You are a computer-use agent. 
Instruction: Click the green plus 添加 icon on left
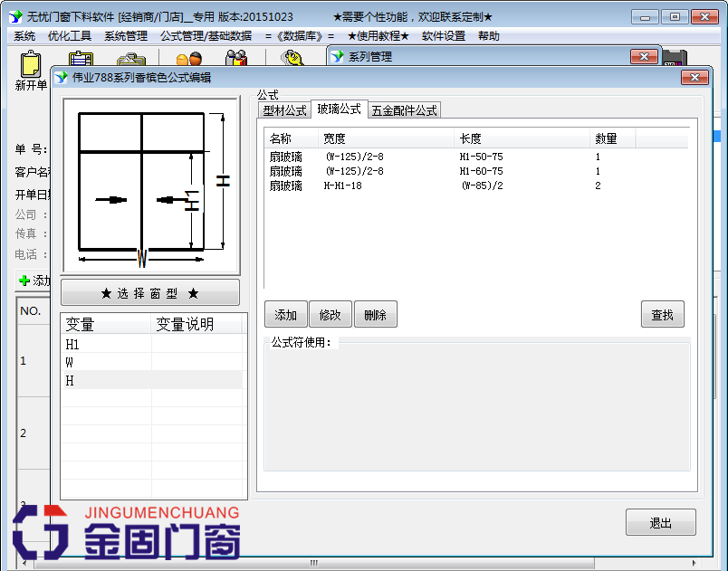coord(23,281)
